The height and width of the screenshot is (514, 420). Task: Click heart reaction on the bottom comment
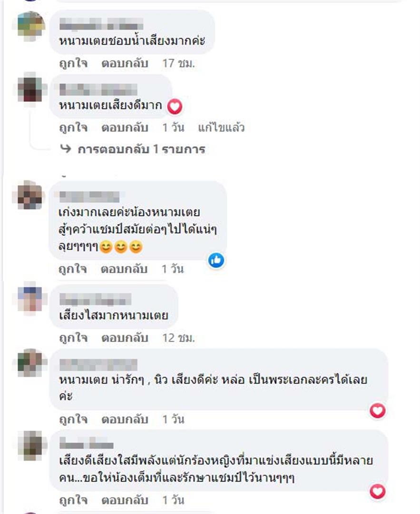[377, 491]
